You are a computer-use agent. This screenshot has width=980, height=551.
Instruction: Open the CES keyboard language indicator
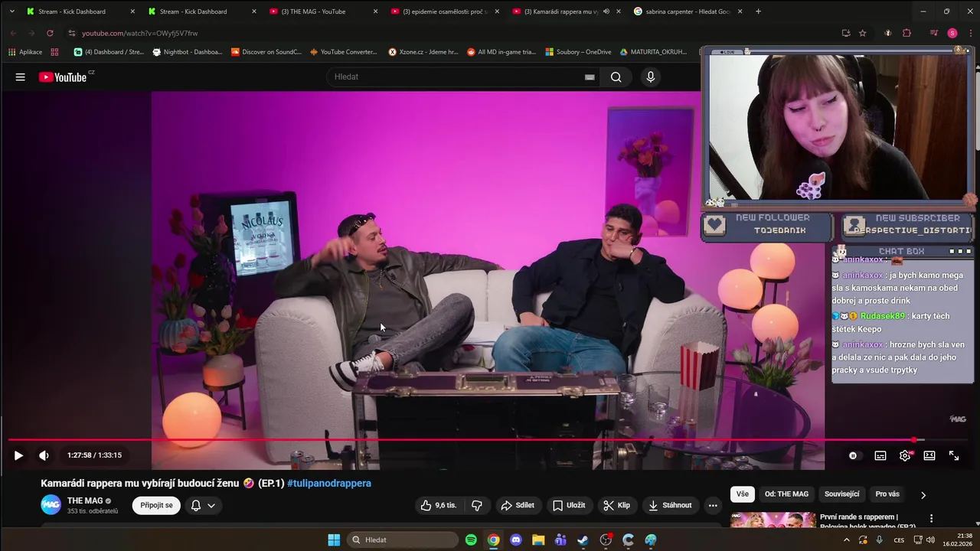point(900,540)
